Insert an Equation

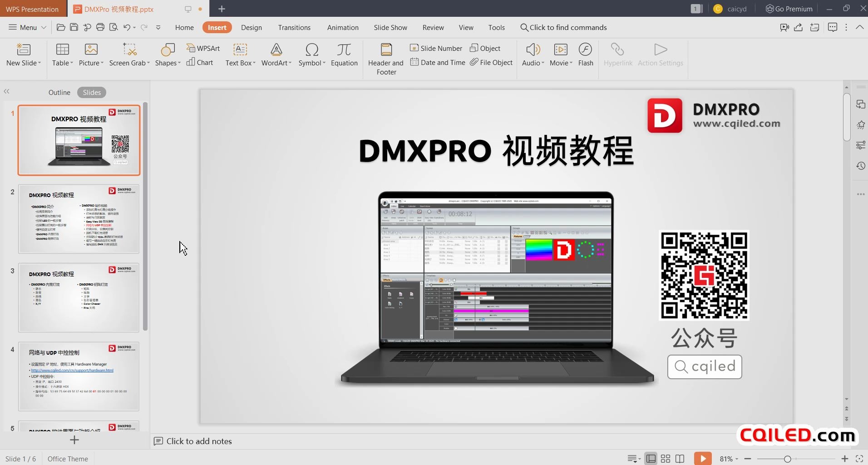pos(344,54)
